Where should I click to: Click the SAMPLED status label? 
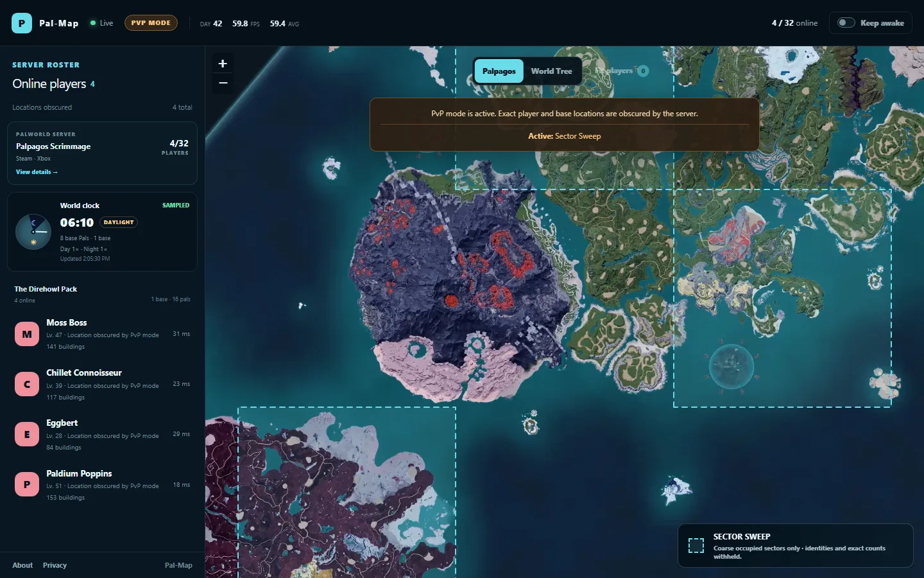tap(176, 206)
